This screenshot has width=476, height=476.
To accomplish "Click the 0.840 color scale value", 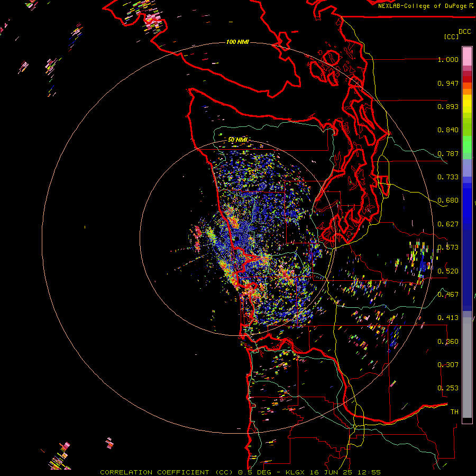I will pos(448,130).
